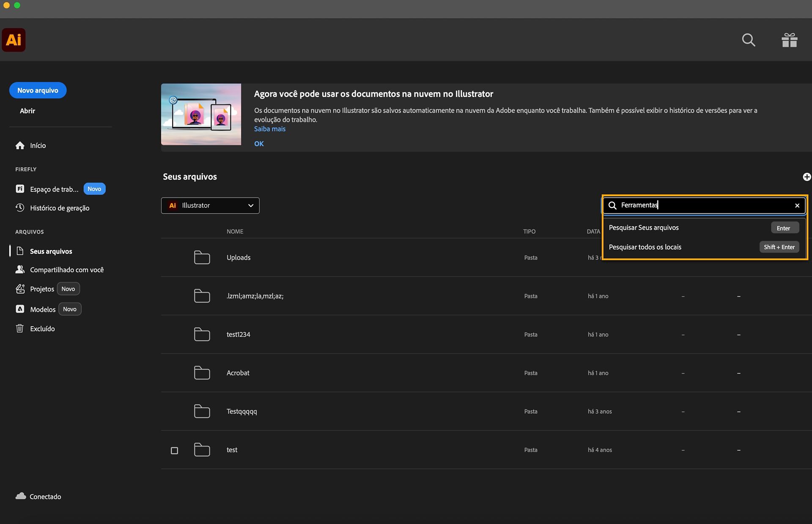
Task: Open Firefly Espaço de trabalho item
Action: click(x=54, y=189)
